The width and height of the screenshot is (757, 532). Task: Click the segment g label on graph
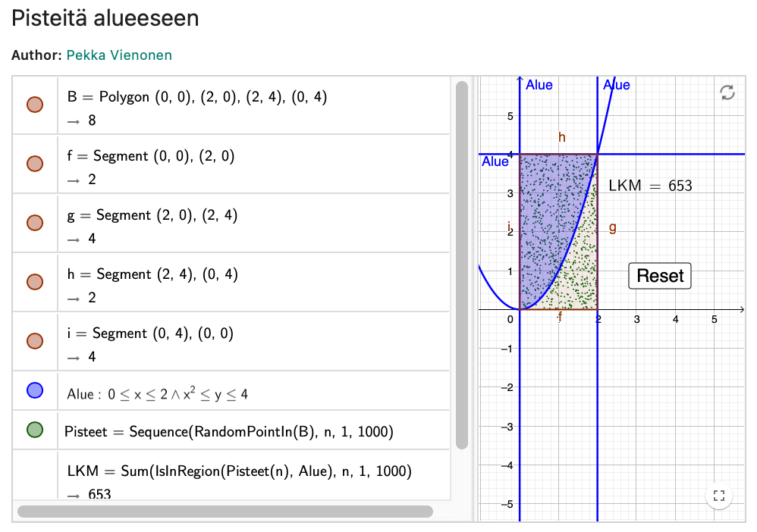click(x=612, y=227)
